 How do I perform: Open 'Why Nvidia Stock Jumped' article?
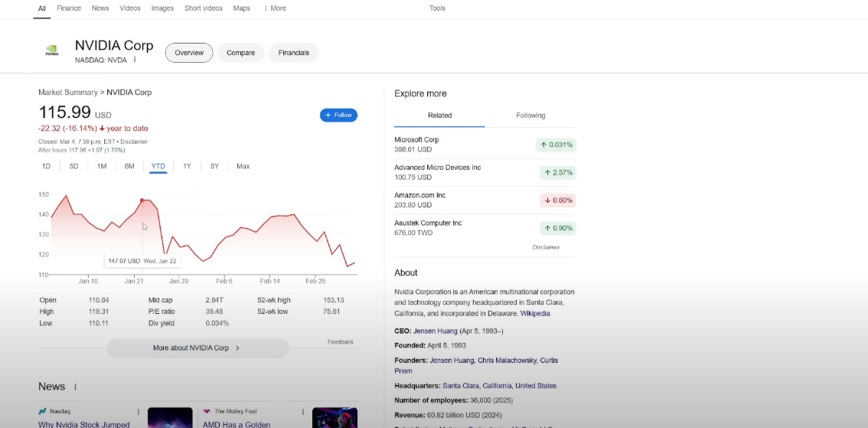coord(83,425)
